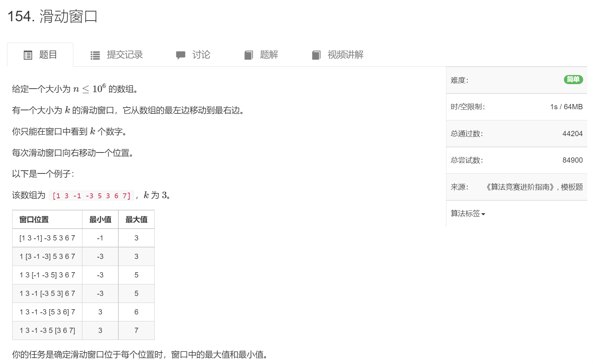595x364 pixels.
Task: Open the 视频讲解 tab
Action: click(x=338, y=55)
